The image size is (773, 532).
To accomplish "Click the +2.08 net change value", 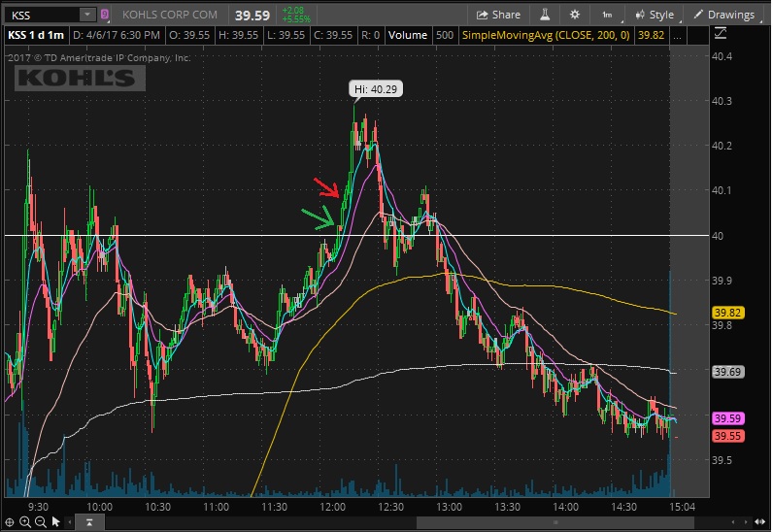I will point(293,11).
